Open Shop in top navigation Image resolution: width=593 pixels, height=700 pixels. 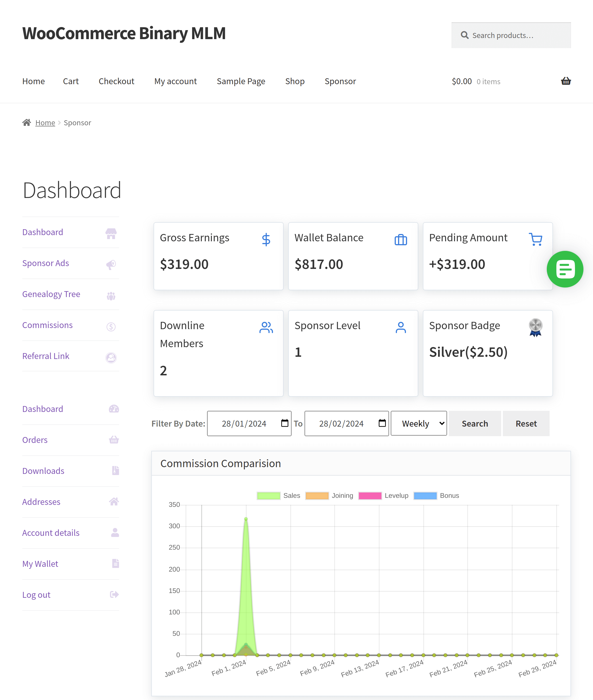[295, 81]
